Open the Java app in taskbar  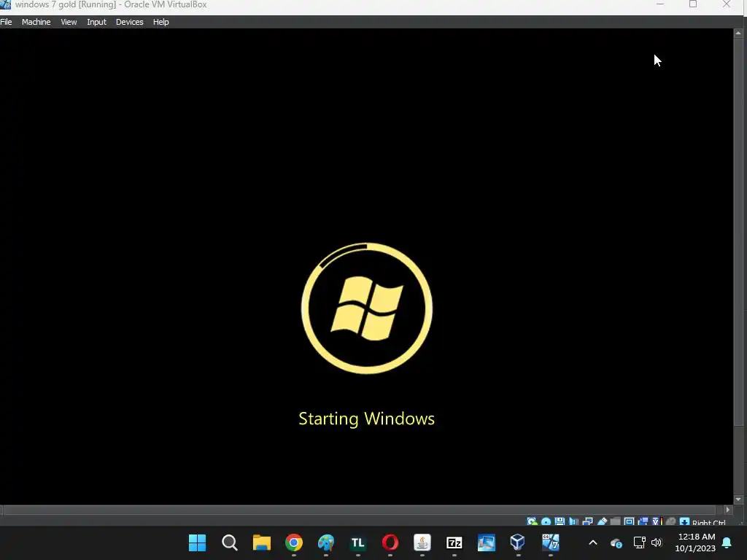[422, 542]
